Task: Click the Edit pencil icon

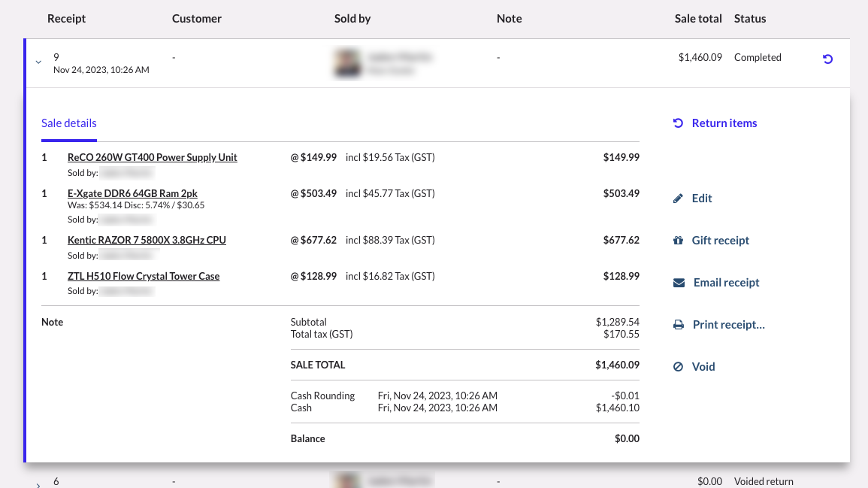Action: [679, 198]
